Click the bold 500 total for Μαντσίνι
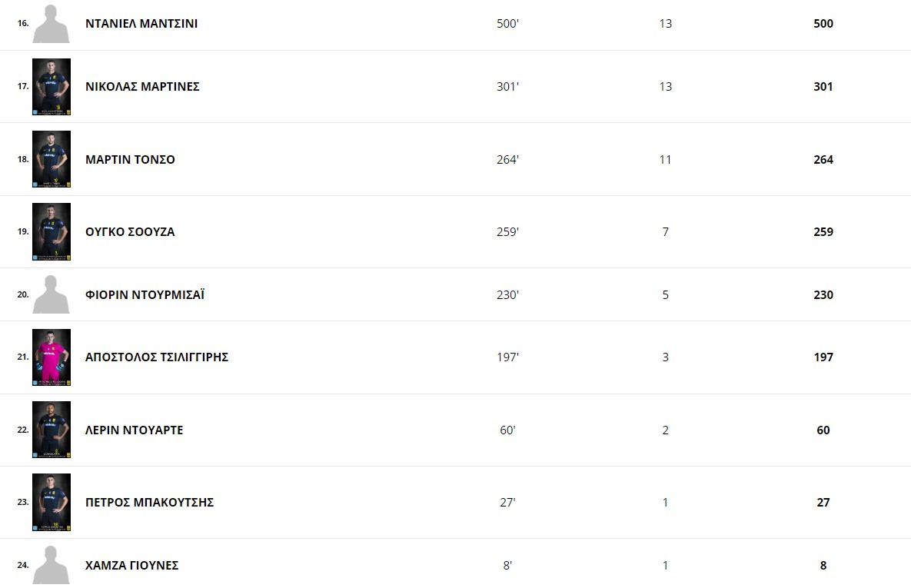 (x=823, y=24)
